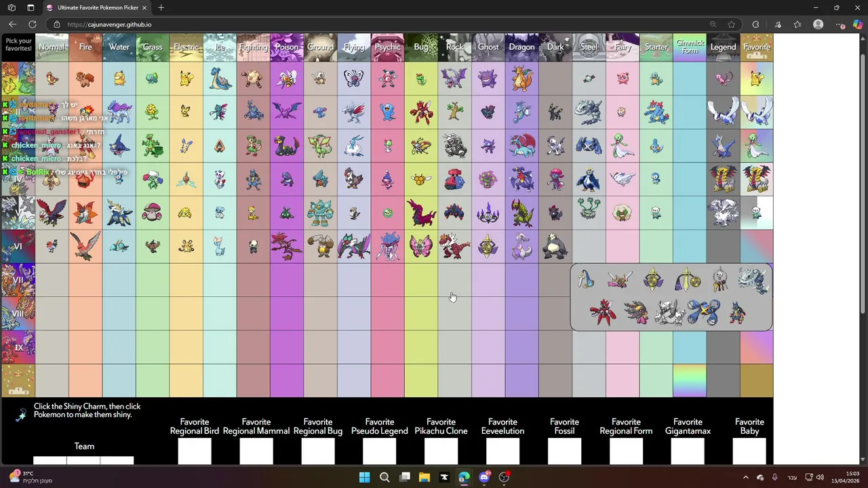Click Umbreon in the Dark column

555,113
